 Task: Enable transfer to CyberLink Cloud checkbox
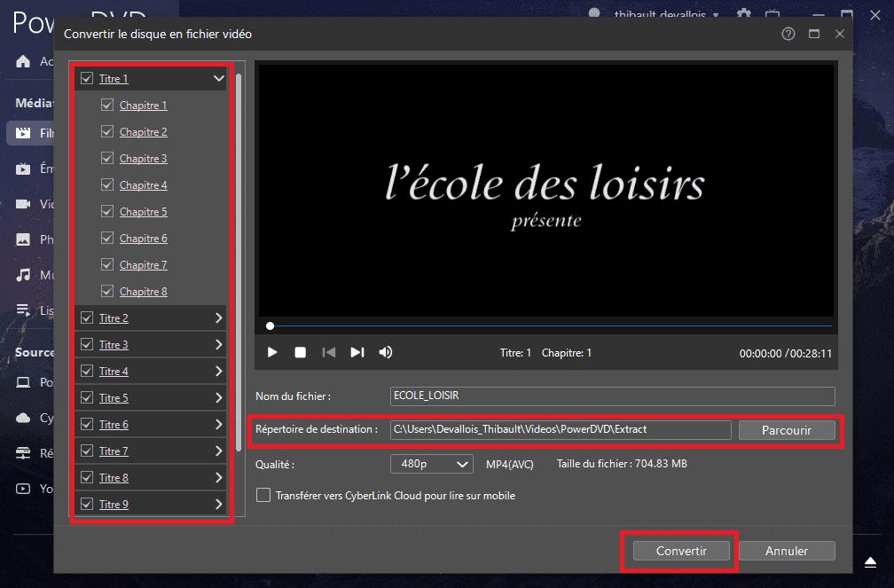coord(263,495)
